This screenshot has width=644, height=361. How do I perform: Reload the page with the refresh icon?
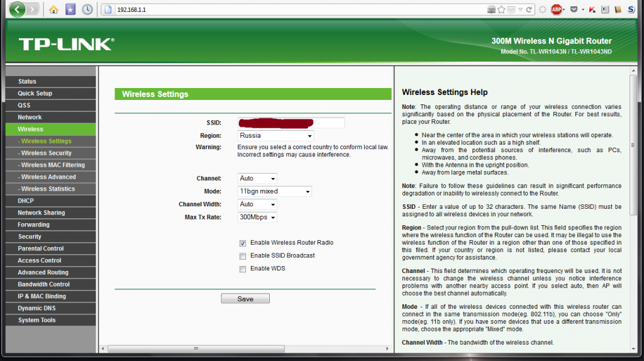[529, 9]
